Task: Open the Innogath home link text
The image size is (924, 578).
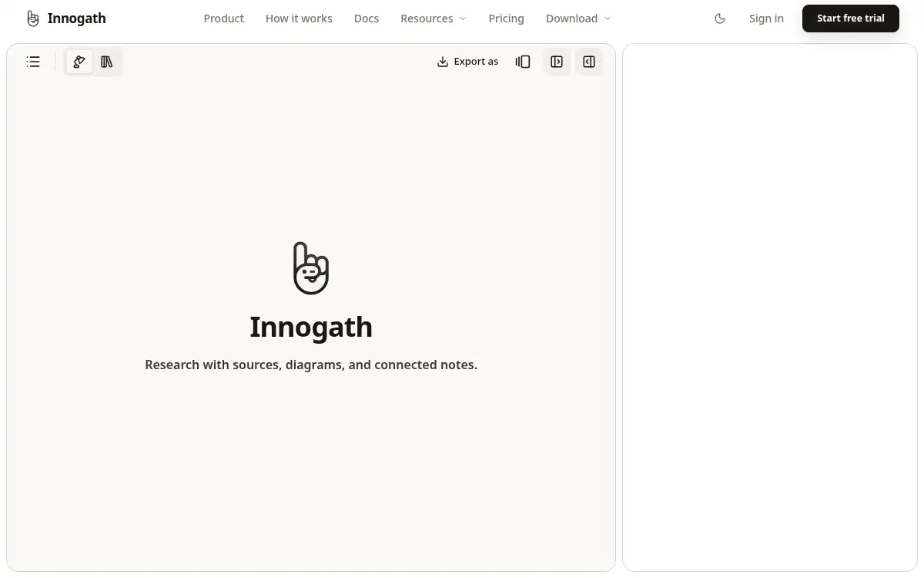Action: coord(77,18)
